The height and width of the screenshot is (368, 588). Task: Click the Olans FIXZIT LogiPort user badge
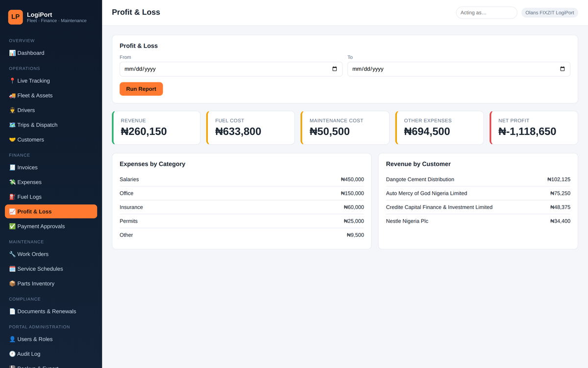550,13
